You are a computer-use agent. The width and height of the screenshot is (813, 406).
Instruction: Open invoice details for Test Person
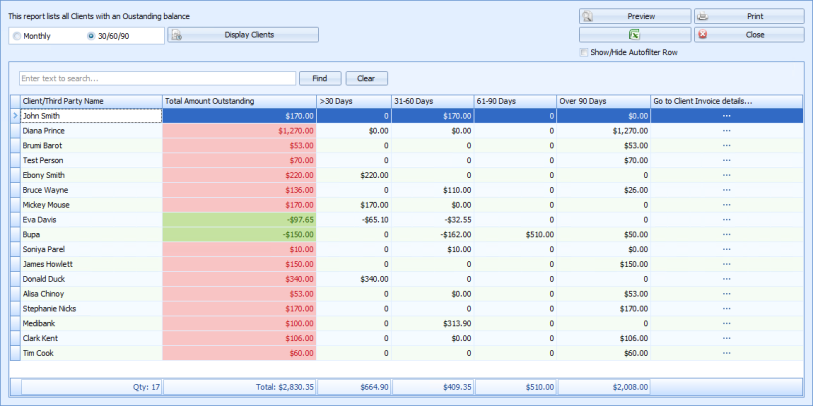tap(726, 160)
